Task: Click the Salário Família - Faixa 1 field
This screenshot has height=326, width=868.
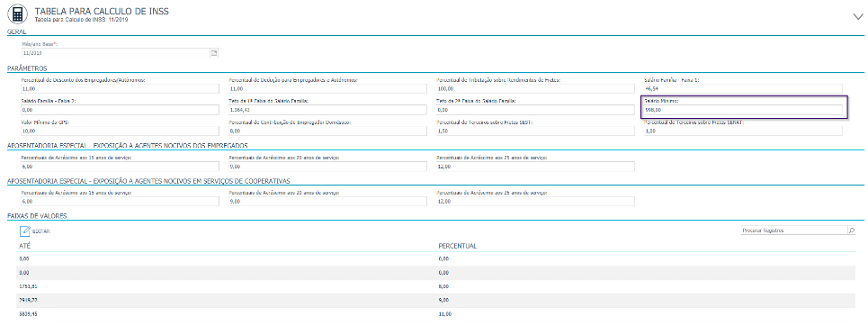Action: pos(743,89)
